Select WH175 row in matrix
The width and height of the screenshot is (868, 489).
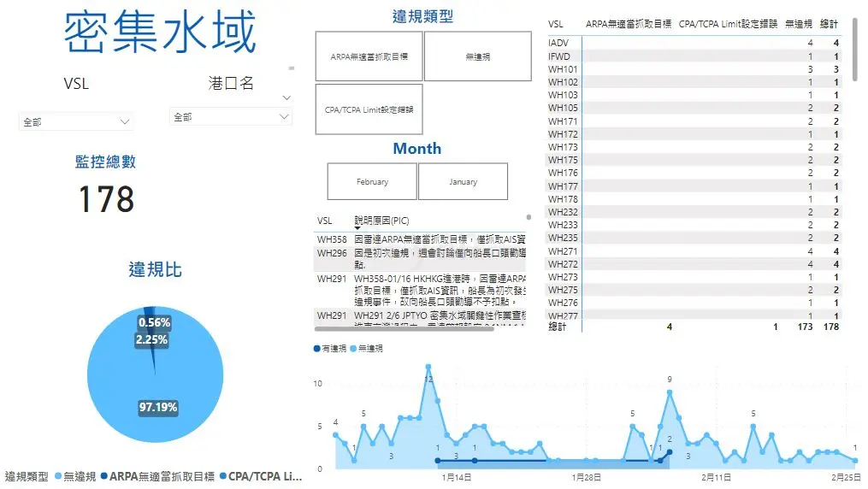(x=694, y=160)
